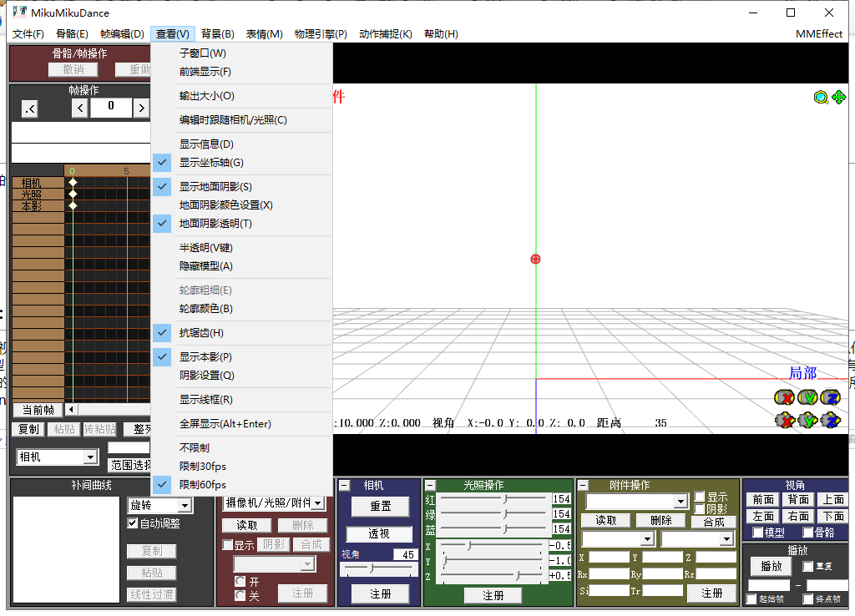Click the diamond Z-axis move icon
The width and height of the screenshot is (855, 616).
pyautogui.click(x=831, y=421)
